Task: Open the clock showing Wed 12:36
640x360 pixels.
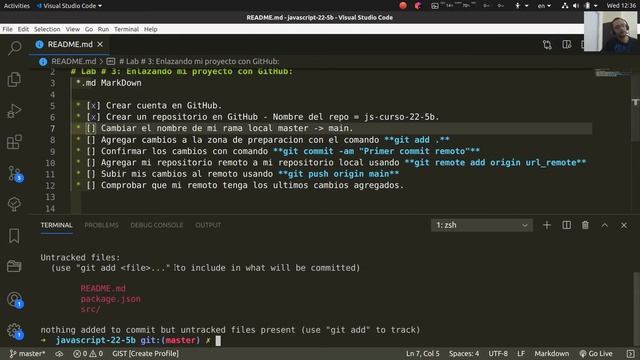Action: pos(621,6)
